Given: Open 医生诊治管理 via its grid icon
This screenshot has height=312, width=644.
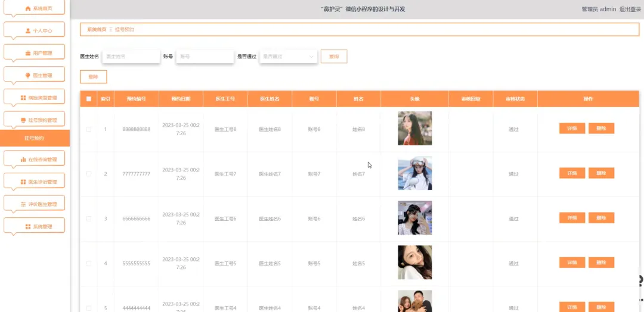Looking at the screenshot, I should click(x=23, y=182).
